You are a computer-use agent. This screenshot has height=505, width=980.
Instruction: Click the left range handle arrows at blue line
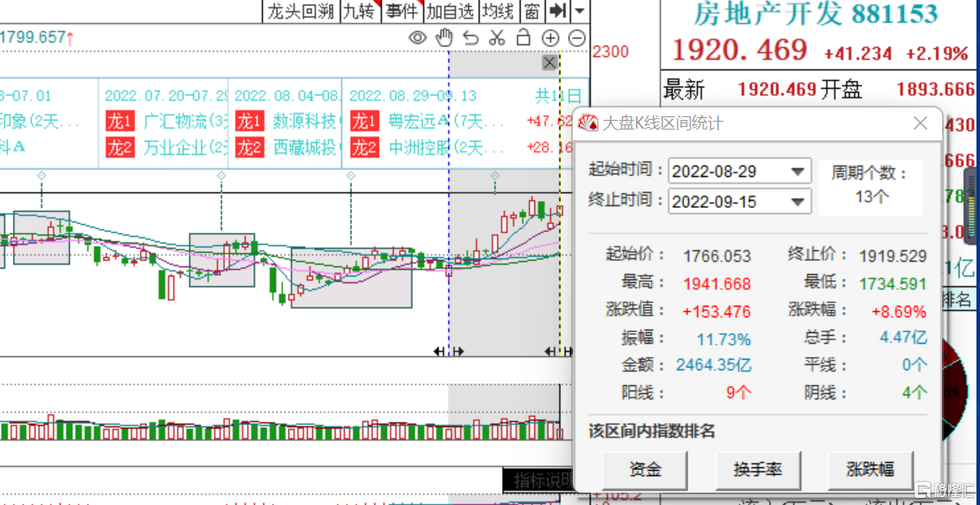point(449,352)
